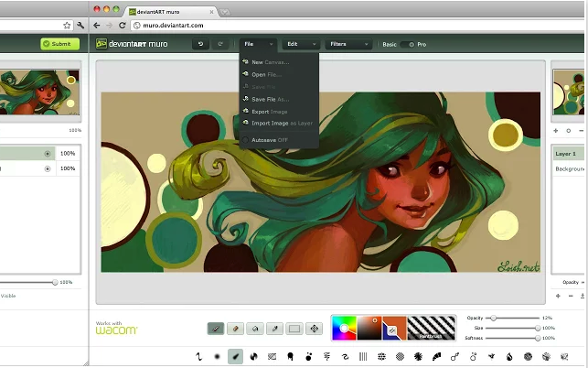Image resolution: width=588 pixels, height=368 pixels.
Task: Click the saturation brightness color square
Action: (369, 329)
